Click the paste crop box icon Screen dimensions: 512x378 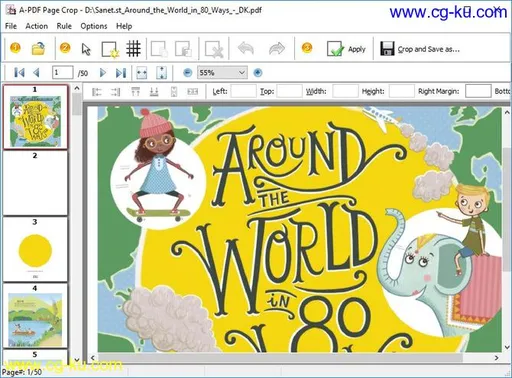(183, 49)
